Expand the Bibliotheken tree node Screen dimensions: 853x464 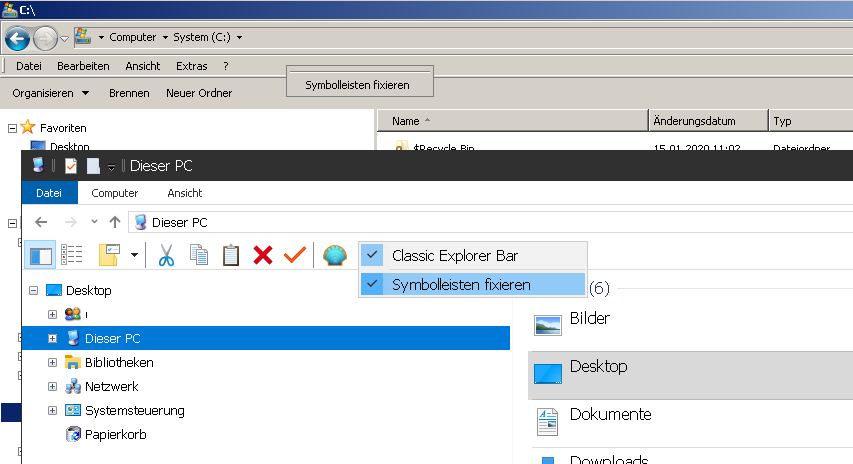coord(53,362)
